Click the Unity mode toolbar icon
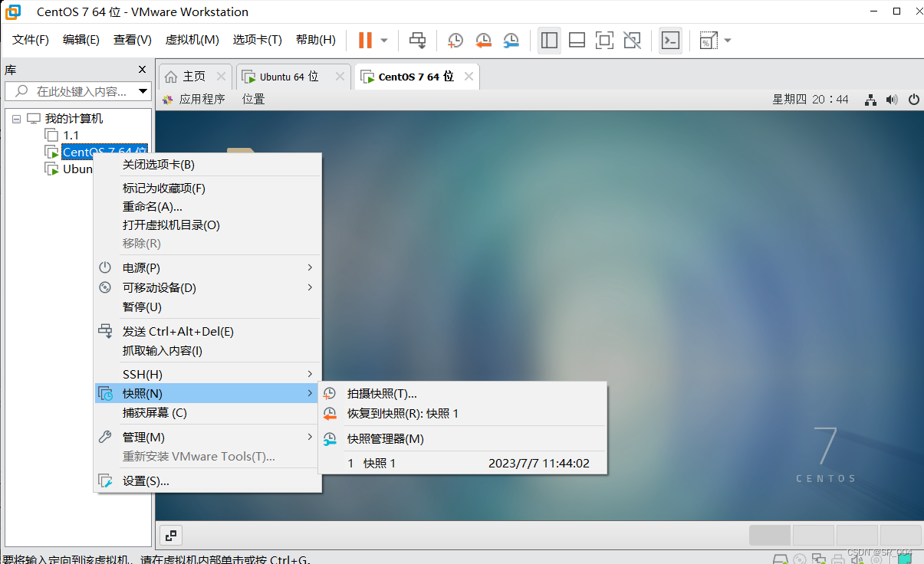This screenshot has width=924, height=564. [x=633, y=40]
